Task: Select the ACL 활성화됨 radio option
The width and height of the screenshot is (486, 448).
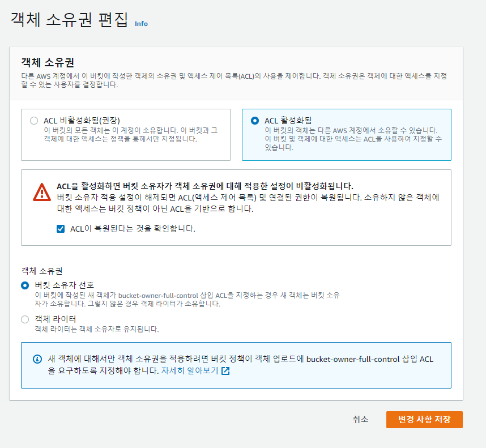Action: pos(255,121)
